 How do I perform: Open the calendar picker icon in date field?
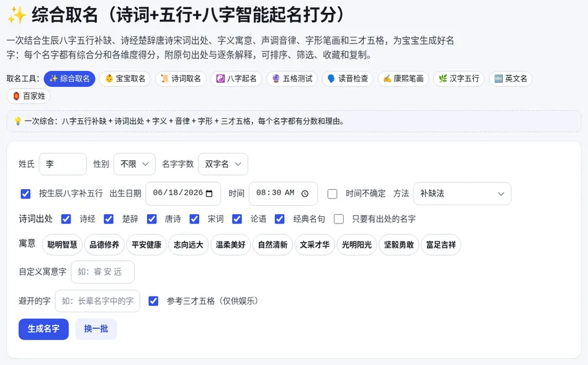209,194
